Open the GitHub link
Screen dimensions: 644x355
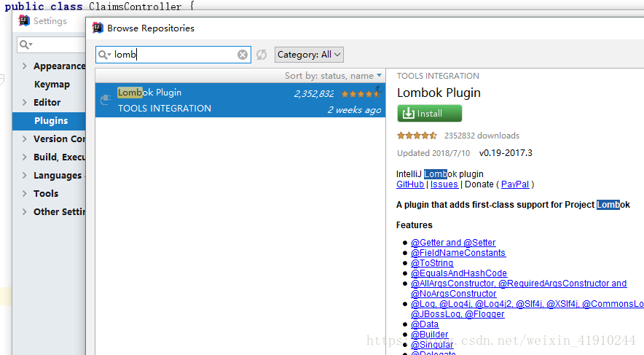click(x=410, y=184)
